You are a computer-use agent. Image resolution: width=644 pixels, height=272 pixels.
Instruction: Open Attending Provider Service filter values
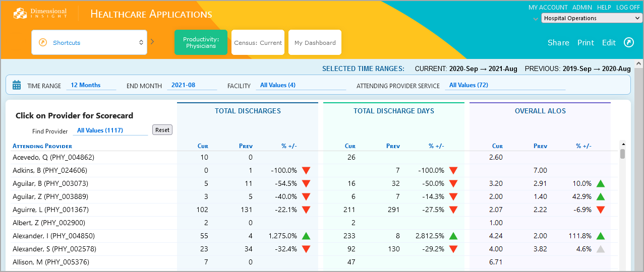[506, 86]
